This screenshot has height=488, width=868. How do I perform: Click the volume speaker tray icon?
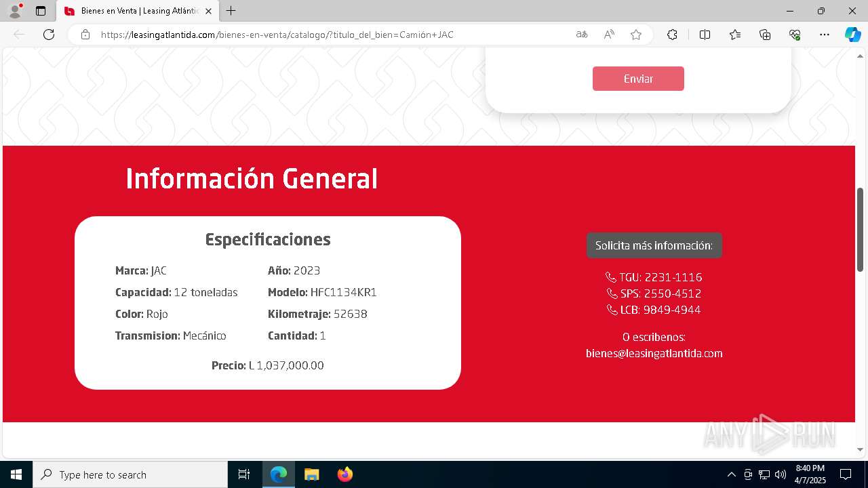pyautogui.click(x=781, y=474)
